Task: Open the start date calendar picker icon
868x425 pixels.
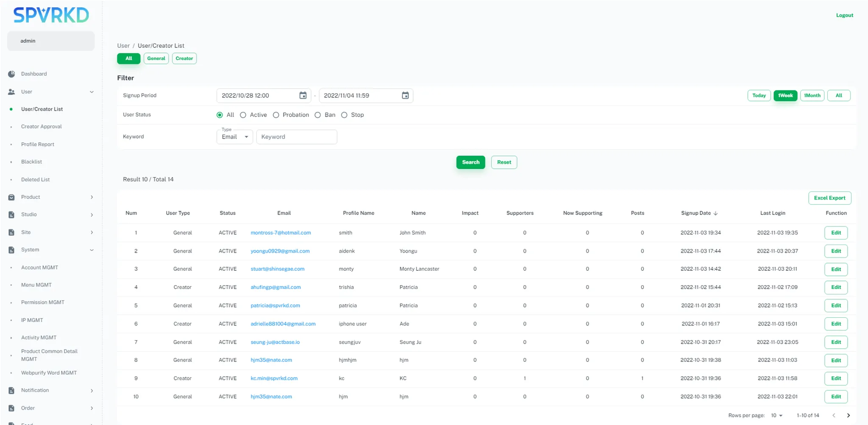Action: click(x=303, y=96)
